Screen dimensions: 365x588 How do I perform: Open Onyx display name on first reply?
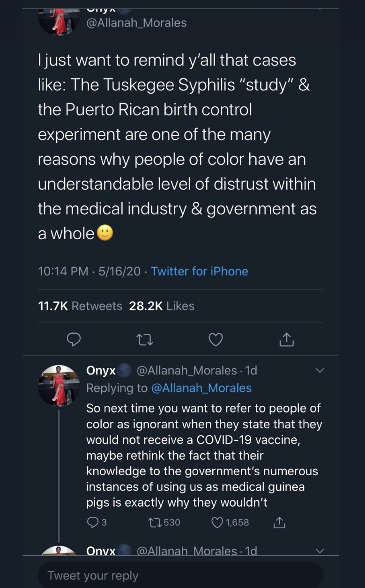101,370
